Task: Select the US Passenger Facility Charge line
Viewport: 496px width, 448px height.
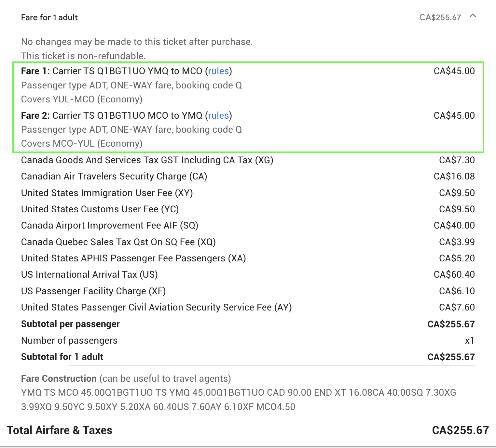Action: [93, 291]
